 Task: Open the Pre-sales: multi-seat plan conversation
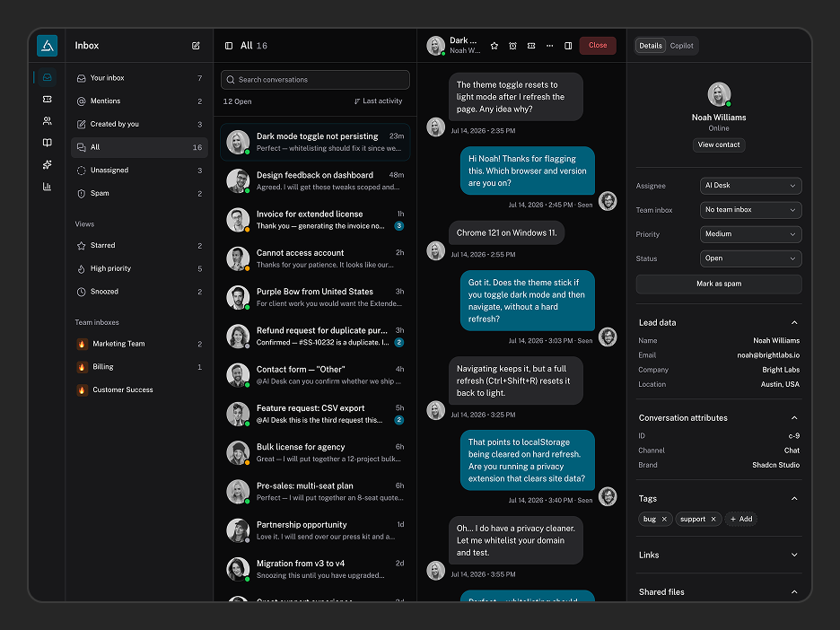click(315, 492)
